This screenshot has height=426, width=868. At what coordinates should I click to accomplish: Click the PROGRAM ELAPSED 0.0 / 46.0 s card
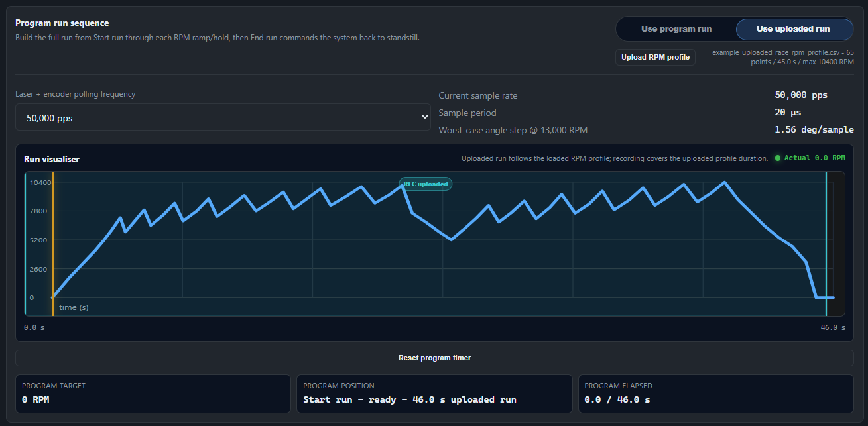point(716,394)
